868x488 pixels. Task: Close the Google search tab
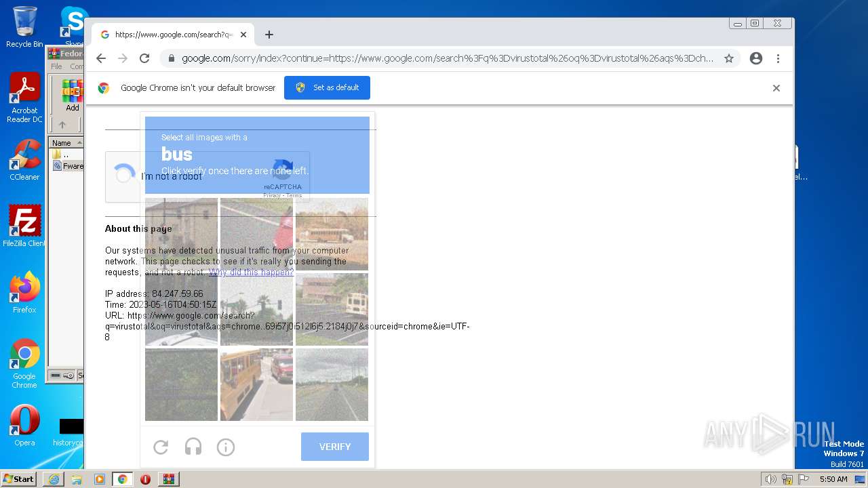(243, 35)
